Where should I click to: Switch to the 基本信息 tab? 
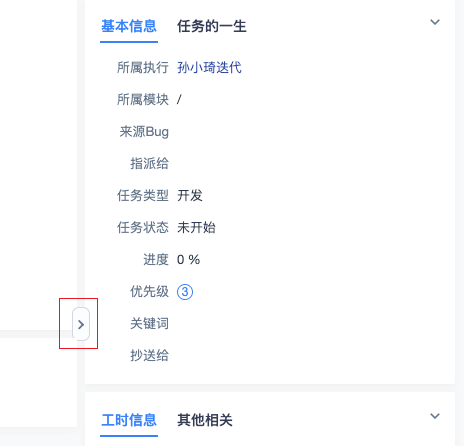pyautogui.click(x=129, y=26)
